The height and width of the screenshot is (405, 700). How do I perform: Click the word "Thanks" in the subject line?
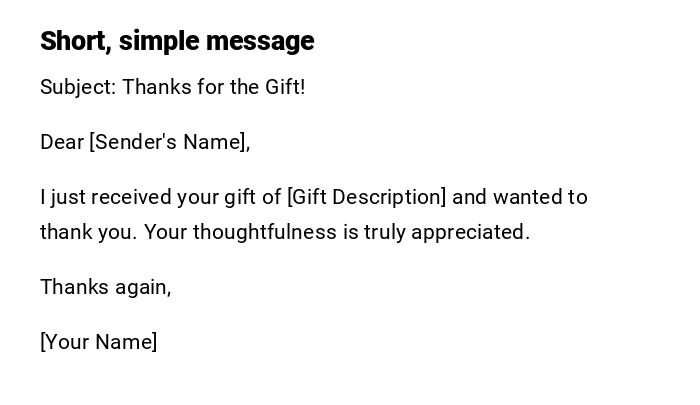[157, 87]
